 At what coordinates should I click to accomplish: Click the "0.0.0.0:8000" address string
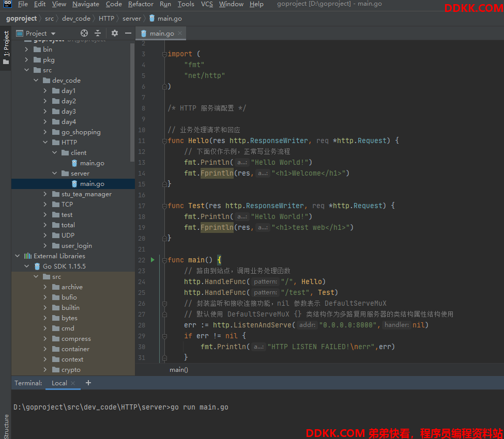348,325
